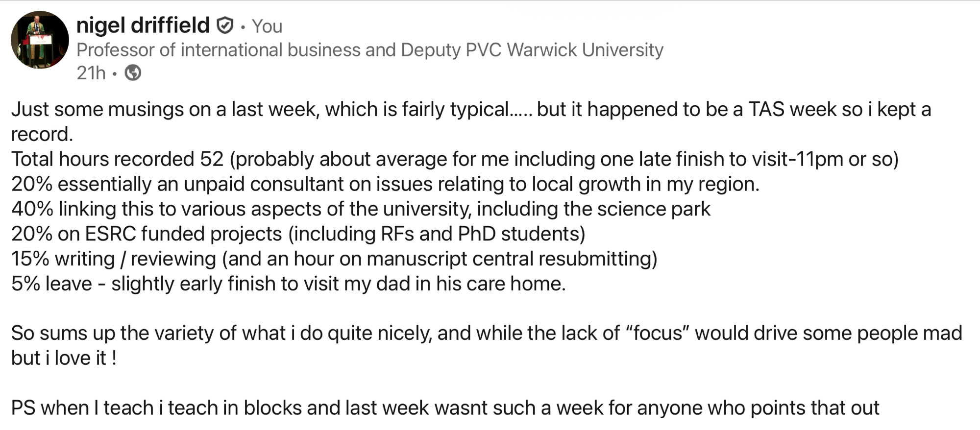Click the "20% on ESRC funded projects" line
This screenshot has width=980, height=430.
(x=298, y=234)
